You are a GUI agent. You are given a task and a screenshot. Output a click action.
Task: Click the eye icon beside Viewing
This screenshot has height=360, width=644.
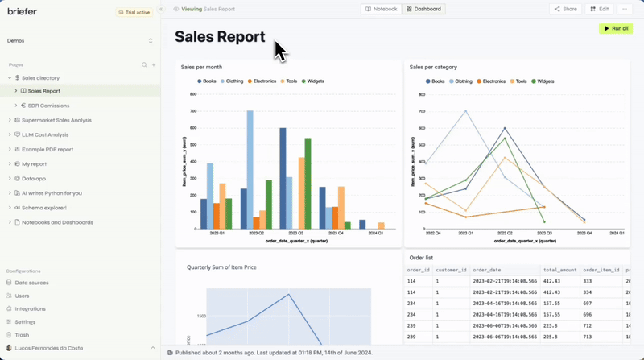pos(176,9)
